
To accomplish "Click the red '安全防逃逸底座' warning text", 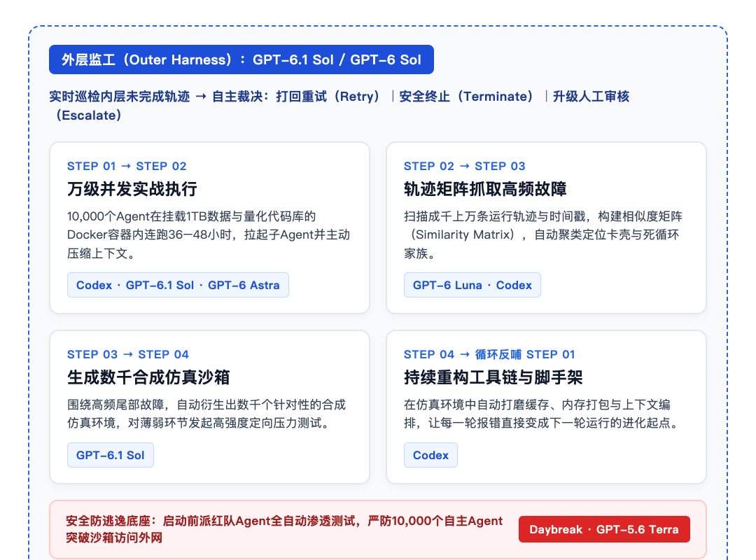I will tap(284, 529).
